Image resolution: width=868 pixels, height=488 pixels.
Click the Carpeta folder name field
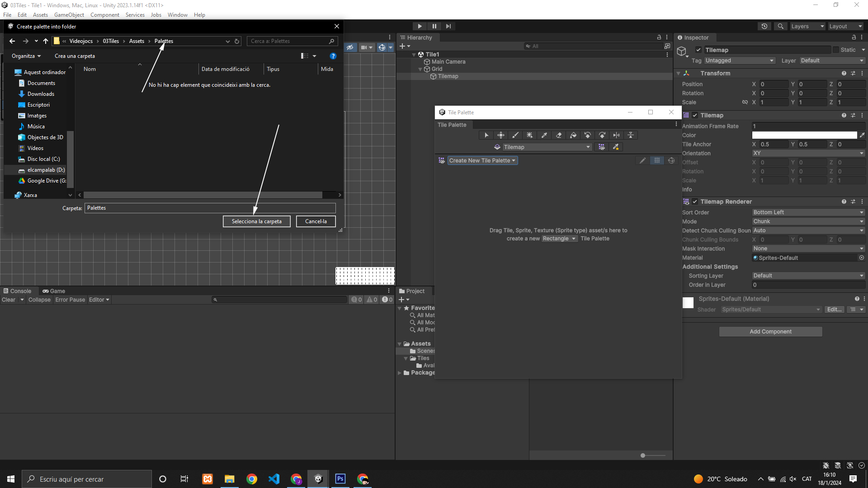tap(210, 208)
